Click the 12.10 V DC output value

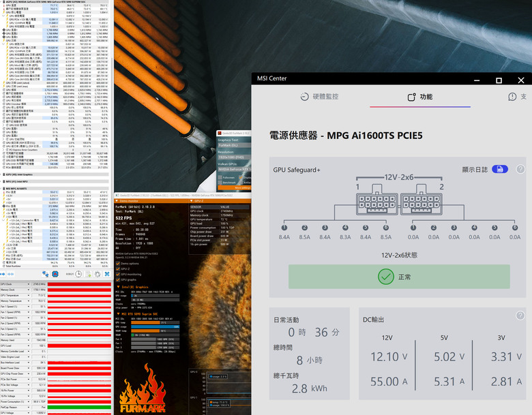389,356
